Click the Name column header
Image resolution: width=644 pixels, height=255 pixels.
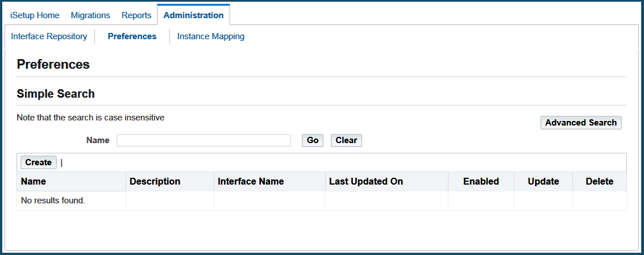click(34, 182)
